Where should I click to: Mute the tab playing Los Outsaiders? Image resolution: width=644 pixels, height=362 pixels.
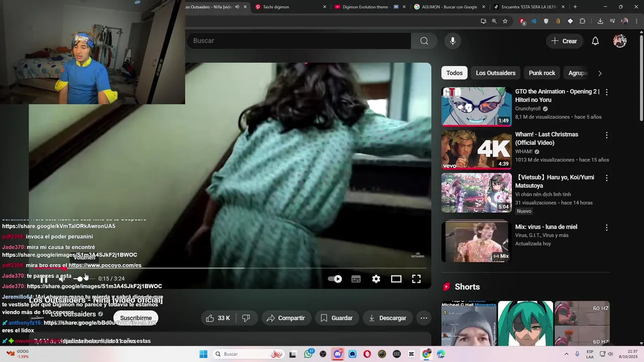(237, 7)
